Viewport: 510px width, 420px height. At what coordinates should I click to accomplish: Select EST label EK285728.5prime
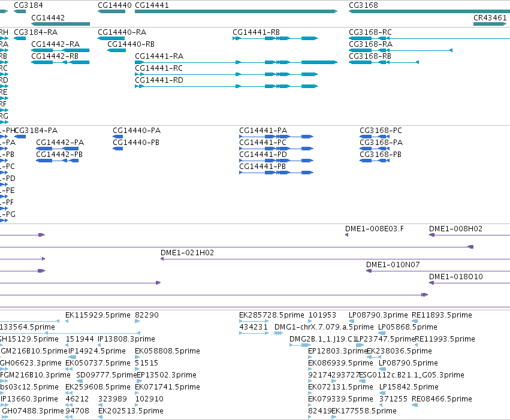click(x=271, y=315)
